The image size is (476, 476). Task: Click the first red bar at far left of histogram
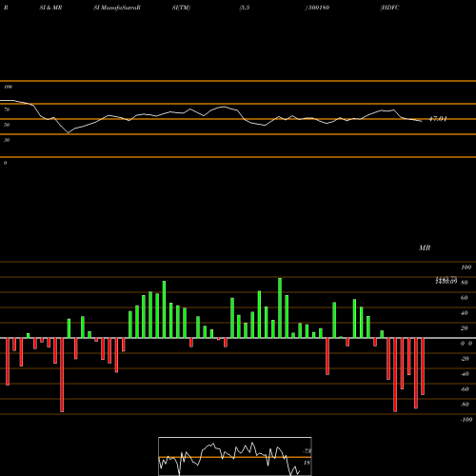point(8,362)
